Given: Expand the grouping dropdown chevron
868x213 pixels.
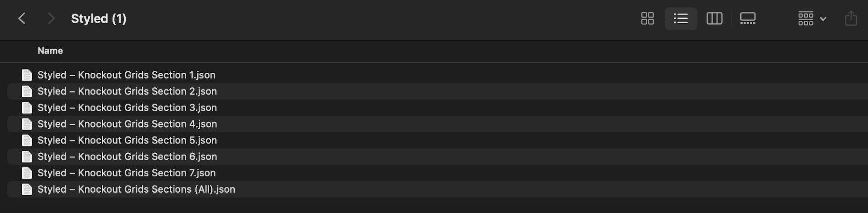Looking at the screenshot, I should [823, 19].
